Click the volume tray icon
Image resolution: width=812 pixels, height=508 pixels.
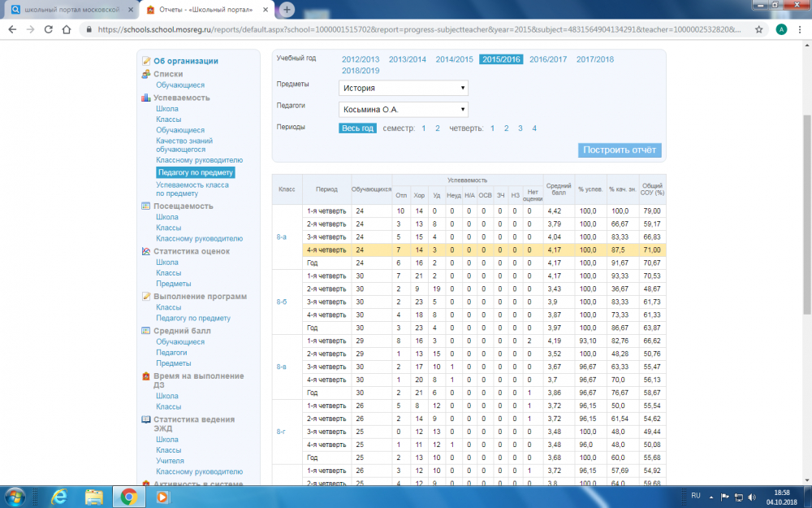[x=752, y=497]
